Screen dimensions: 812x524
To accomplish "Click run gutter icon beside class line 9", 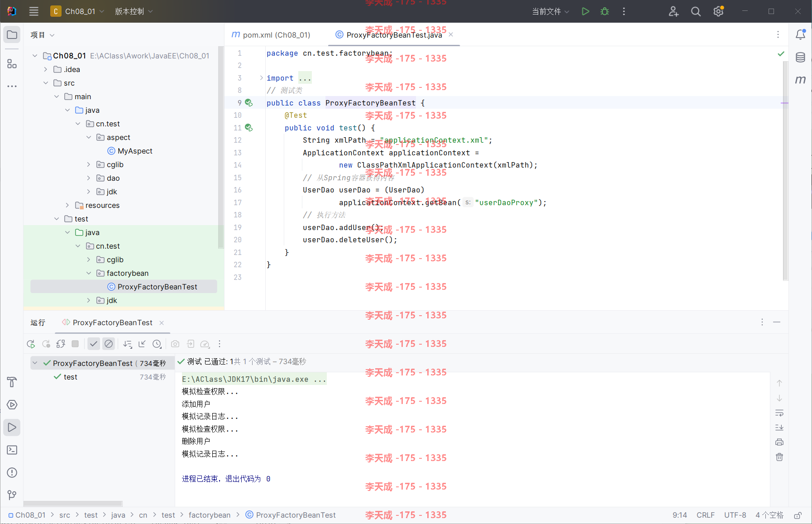I will point(249,103).
